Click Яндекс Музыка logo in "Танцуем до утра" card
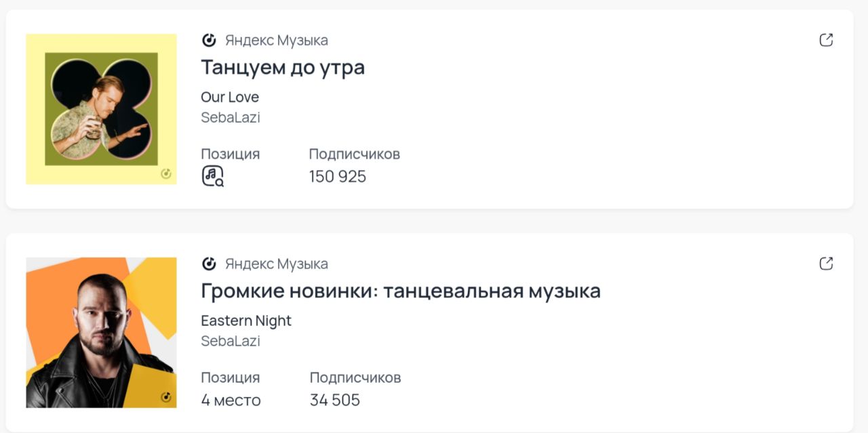 coord(209,40)
